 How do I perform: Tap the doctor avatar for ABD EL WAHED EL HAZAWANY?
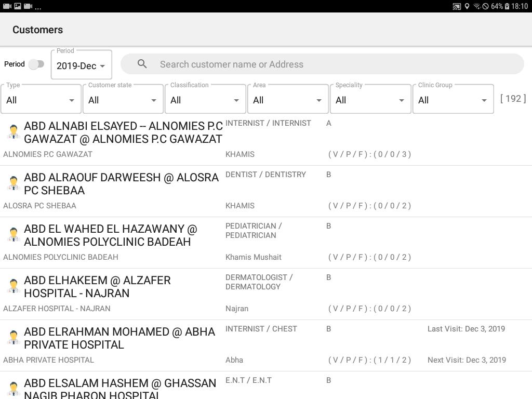14,235
